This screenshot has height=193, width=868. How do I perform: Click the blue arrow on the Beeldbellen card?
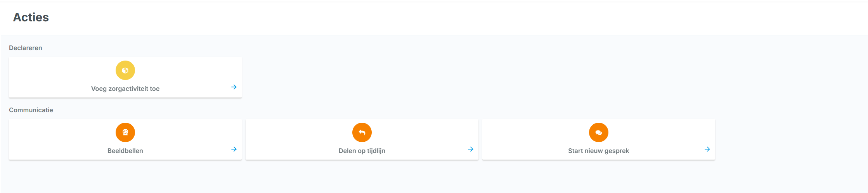[234, 149]
